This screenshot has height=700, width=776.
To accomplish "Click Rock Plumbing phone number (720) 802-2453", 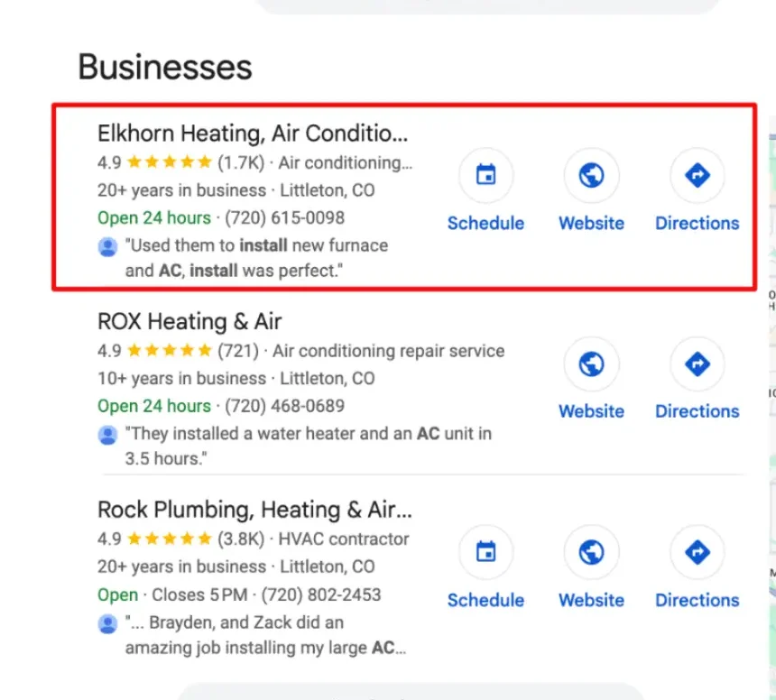I will point(322,594).
